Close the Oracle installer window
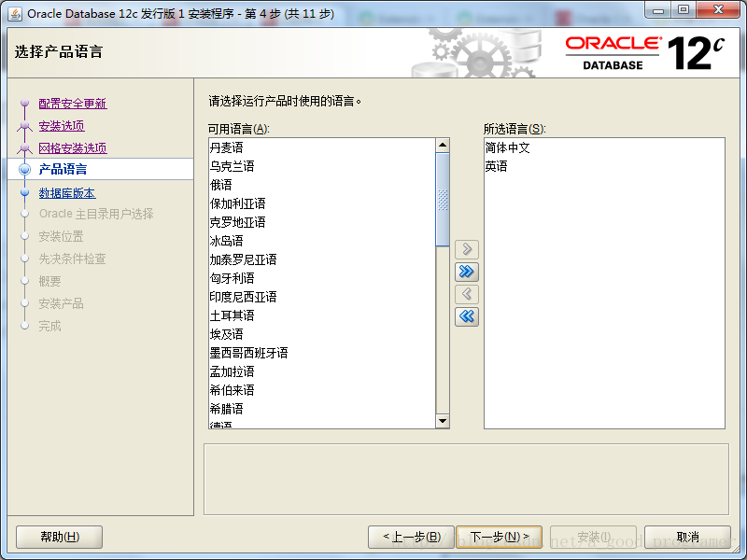 [x=718, y=10]
